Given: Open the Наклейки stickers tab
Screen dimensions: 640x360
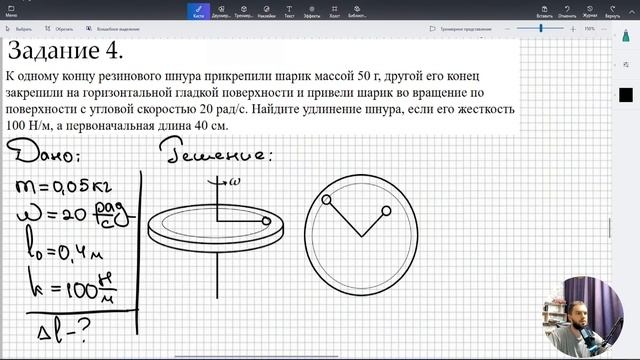Looking at the screenshot, I should 266,11.
